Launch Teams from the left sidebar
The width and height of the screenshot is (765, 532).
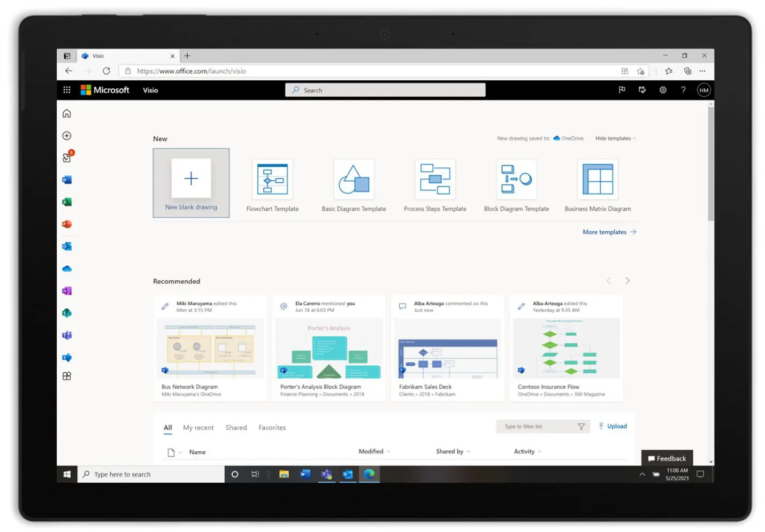67,336
